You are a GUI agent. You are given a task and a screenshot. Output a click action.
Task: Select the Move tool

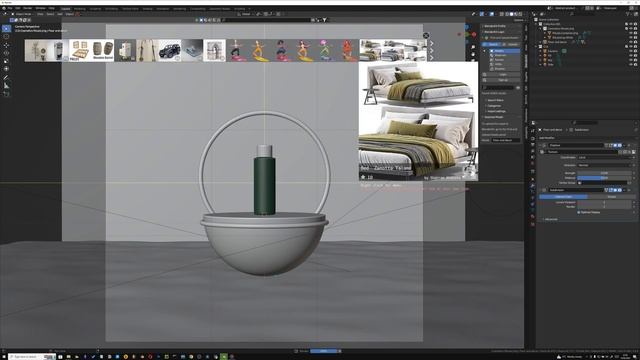pyautogui.click(x=7, y=45)
